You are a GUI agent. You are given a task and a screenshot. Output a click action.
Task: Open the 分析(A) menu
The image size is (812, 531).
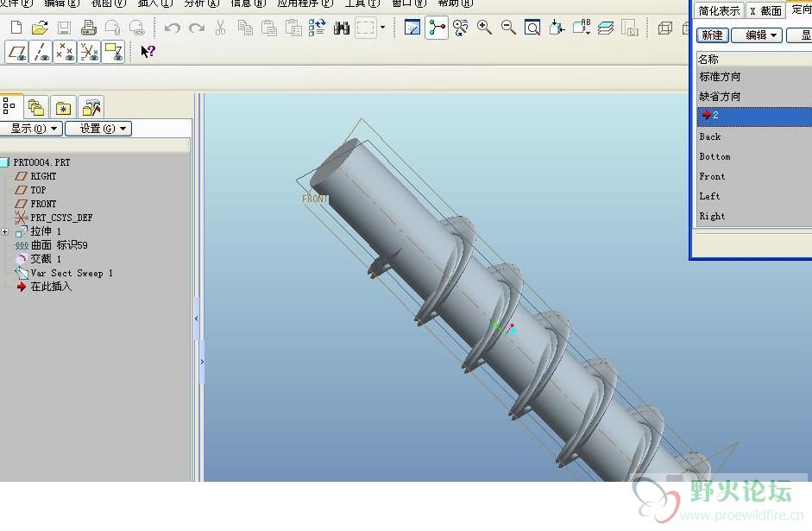pos(202,3)
